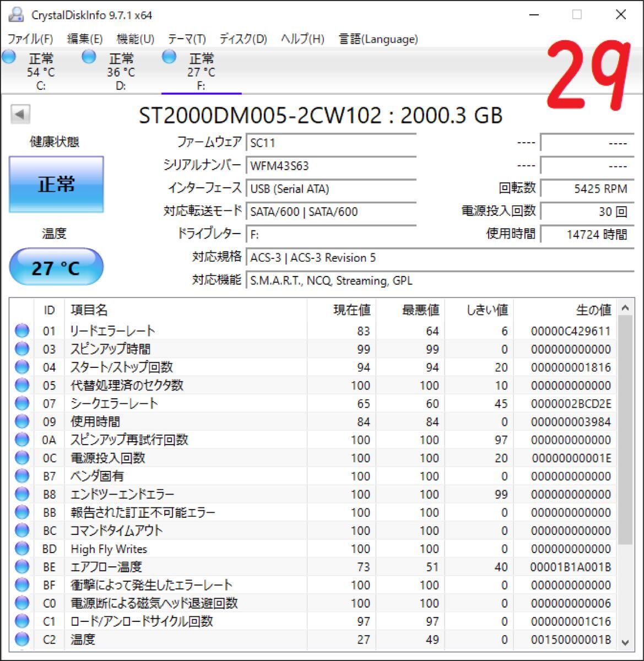This screenshot has height=661, width=644.
Task: Click raw value 000000001816
Action: point(571,367)
